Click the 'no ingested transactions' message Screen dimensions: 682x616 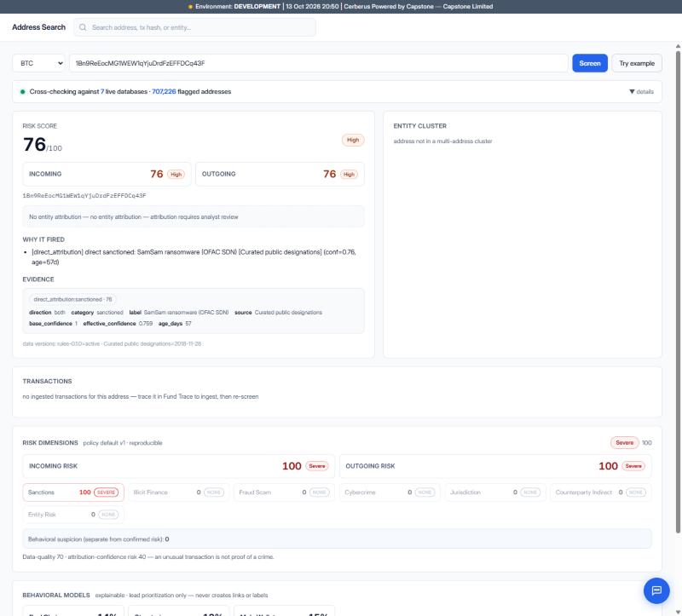pos(141,396)
